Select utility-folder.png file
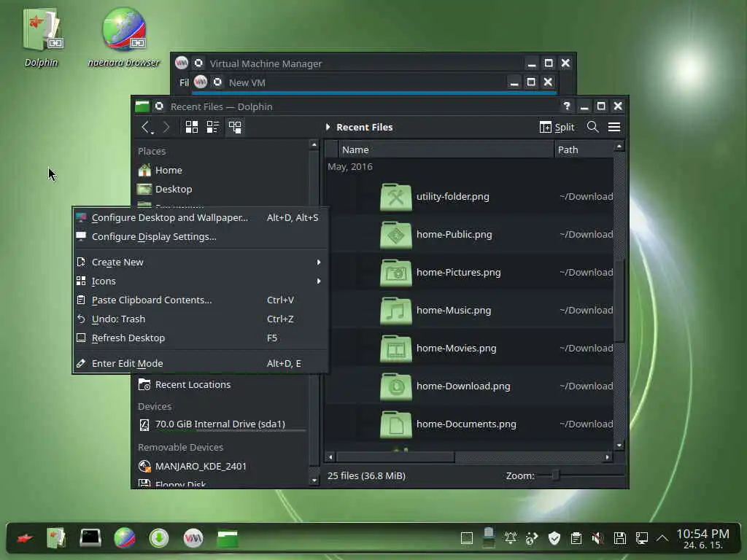Image resolution: width=747 pixels, height=560 pixels. 452,197
